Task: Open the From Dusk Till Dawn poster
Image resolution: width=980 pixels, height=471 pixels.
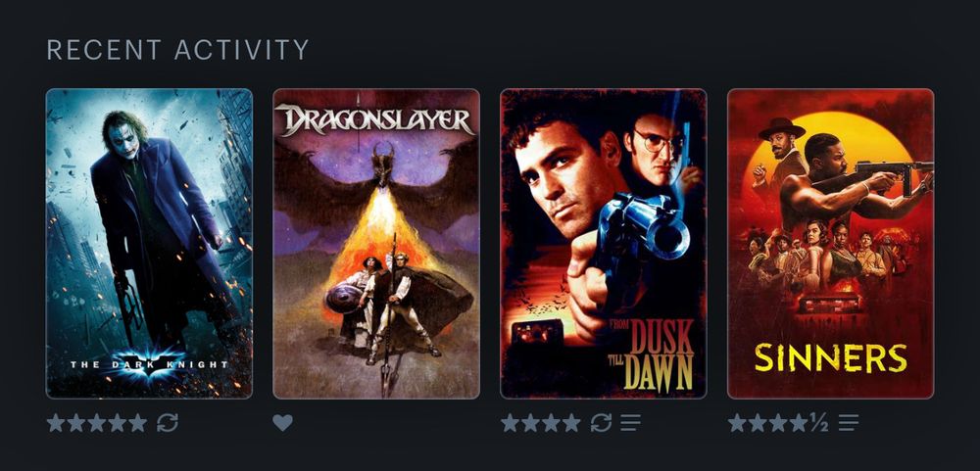Action: pos(604,244)
